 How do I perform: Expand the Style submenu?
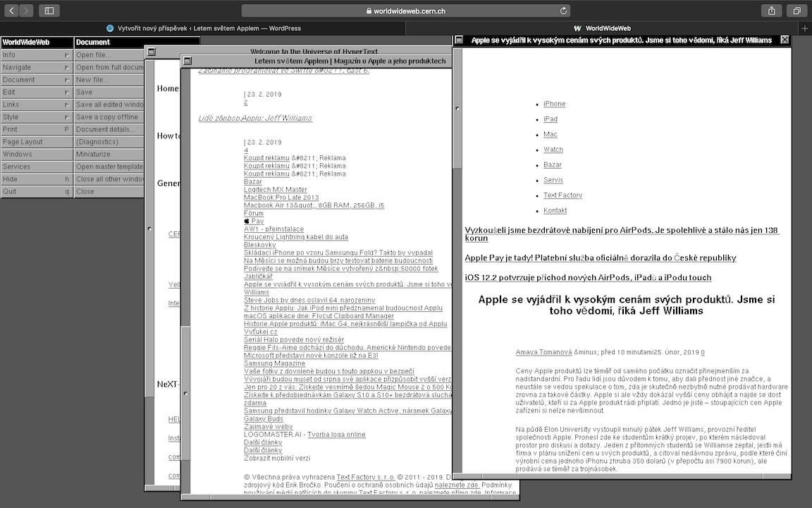pos(36,117)
